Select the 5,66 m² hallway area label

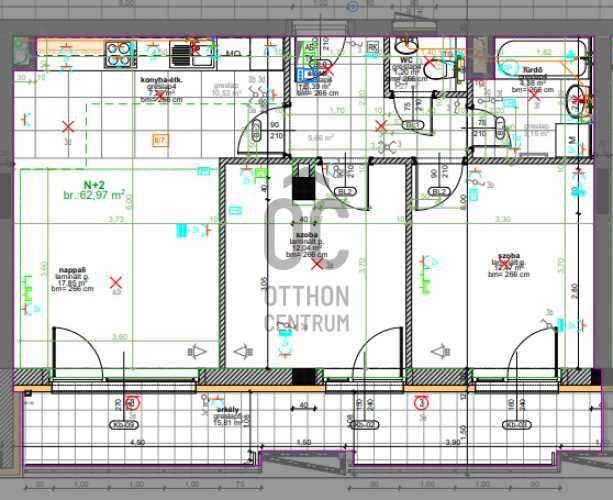(320, 137)
